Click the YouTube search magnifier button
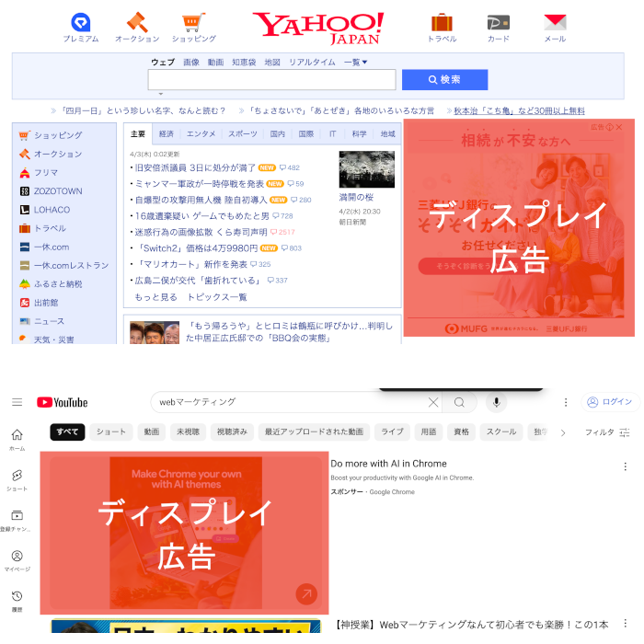This screenshot has height=644, width=644. [x=459, y=402]
